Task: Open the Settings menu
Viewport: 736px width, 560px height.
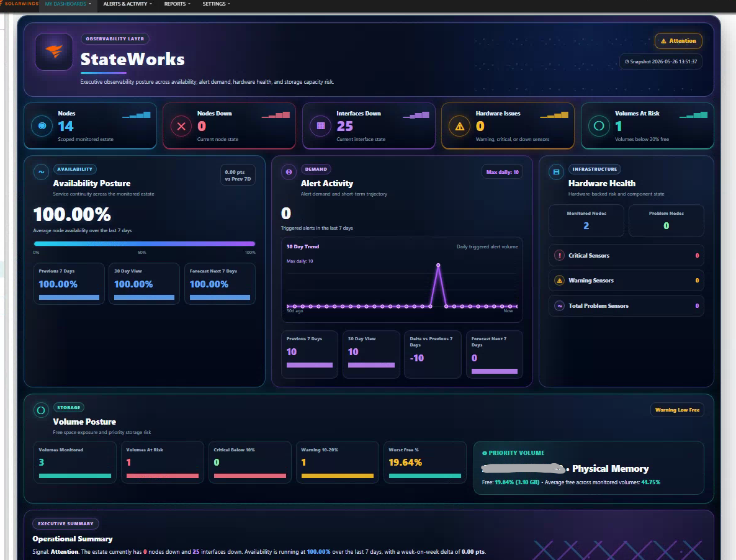Action: pos(217,4)
